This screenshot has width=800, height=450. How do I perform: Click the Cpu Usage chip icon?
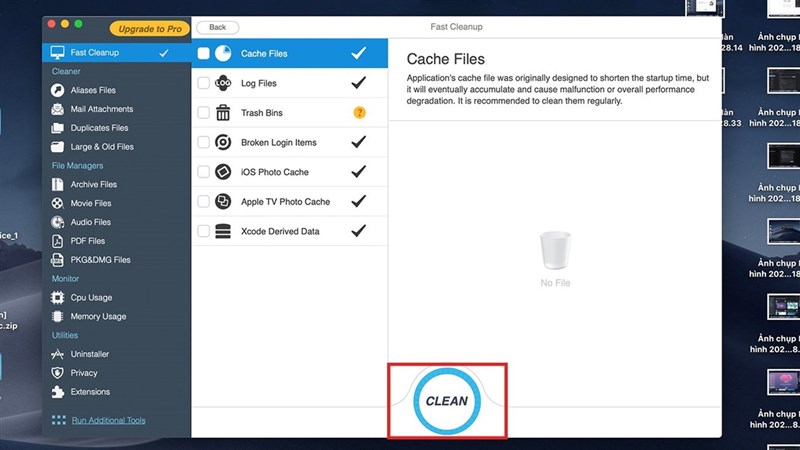pos(57,297)
